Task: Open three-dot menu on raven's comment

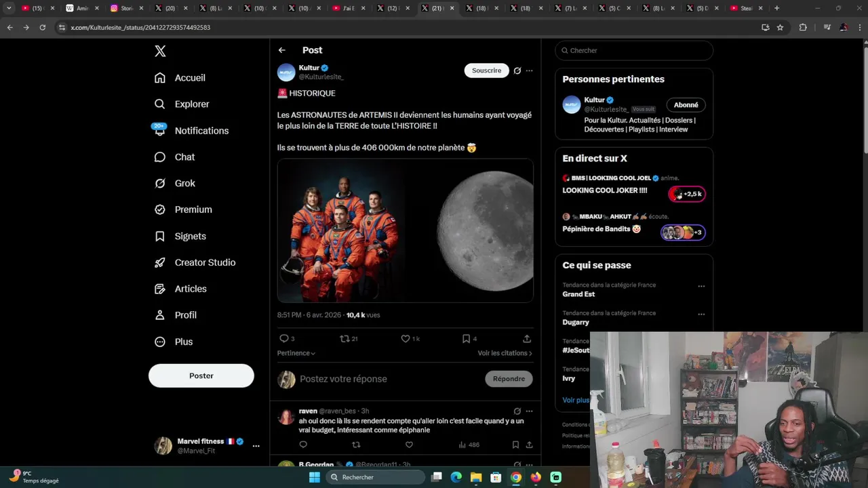Action: point(530,411)
